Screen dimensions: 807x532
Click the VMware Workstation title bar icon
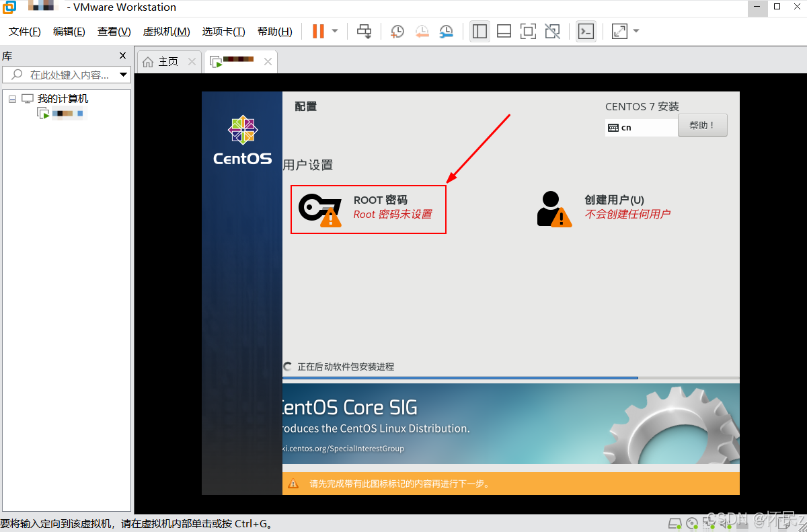pyautogui.click(x=9, y=7)
